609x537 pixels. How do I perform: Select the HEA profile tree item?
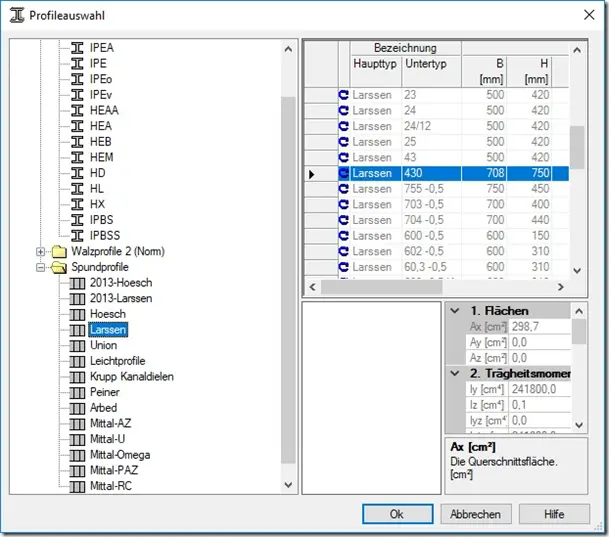(x=101, y=126)
